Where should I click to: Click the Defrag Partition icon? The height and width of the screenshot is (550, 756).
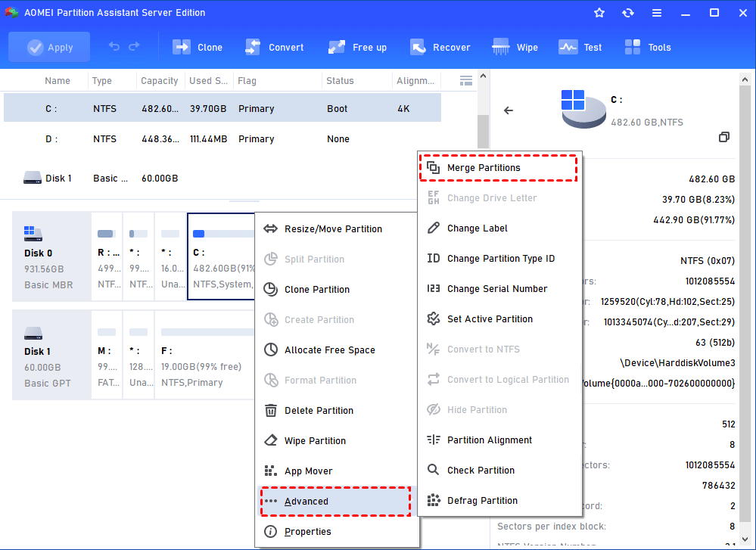coord(434,500)
